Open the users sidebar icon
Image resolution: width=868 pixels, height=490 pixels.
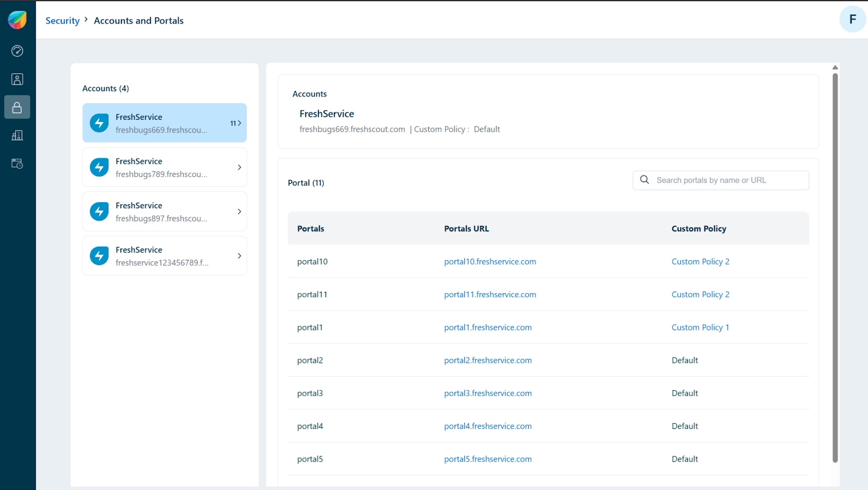click(17, 79)
